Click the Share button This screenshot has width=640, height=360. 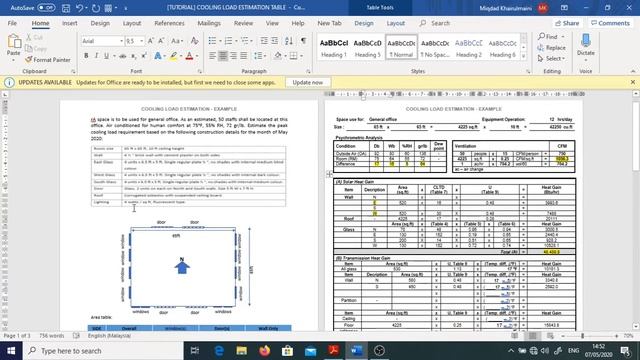click(567, 23)
